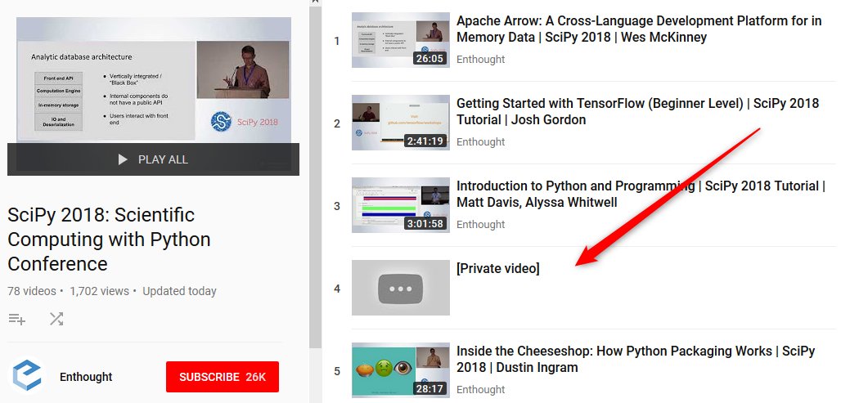868x403 pixels.
Task: Open the Introduction to Python video thumbnail
Action: (x=401, y=205)
